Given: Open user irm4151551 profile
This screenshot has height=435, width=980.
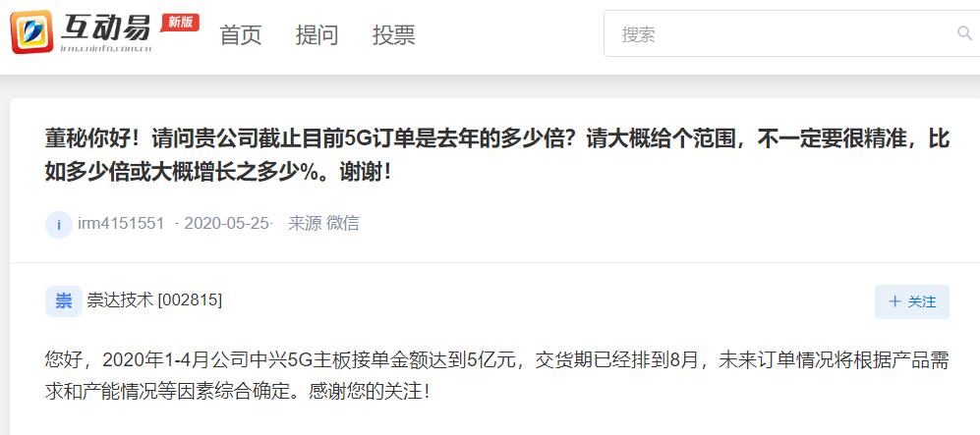Looking at the screenshot, I should (x=121, y=224).
